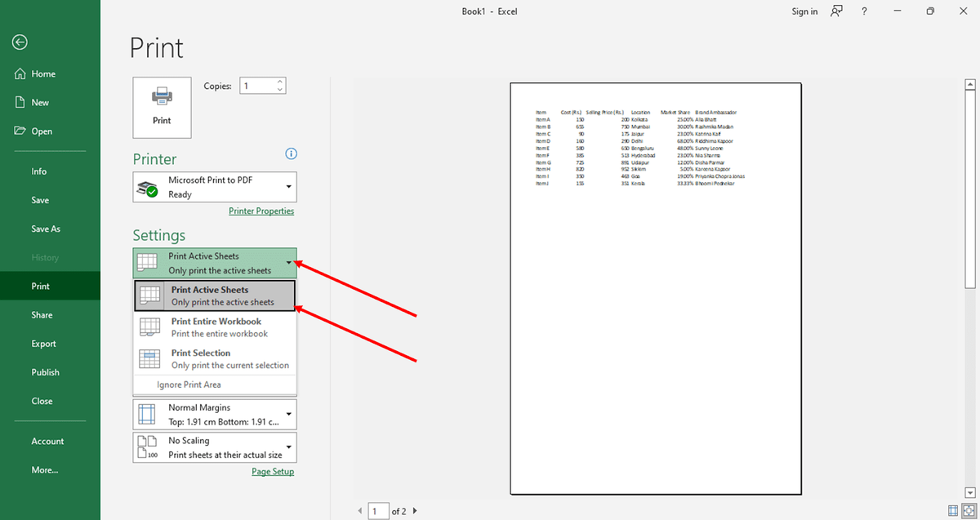Open the Page Setup link
Image resolution: width=980 pixels, height=520 pixels.
273,472
